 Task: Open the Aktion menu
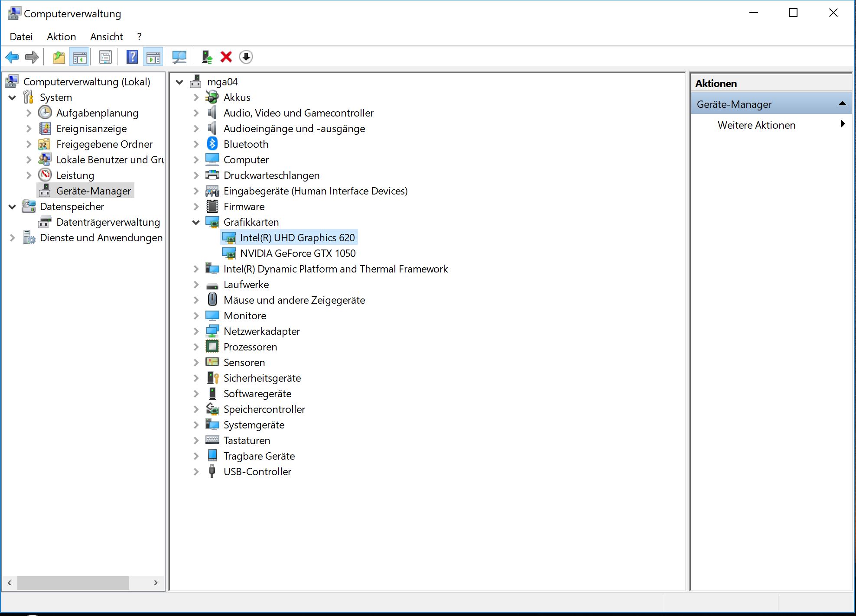click(x=61, y=37)
